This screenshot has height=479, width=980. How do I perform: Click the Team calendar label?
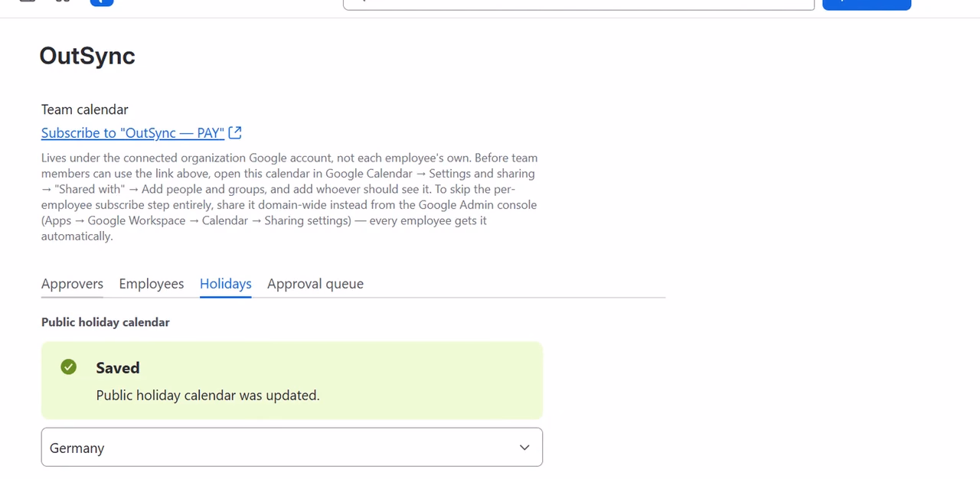tap(85, 109)
